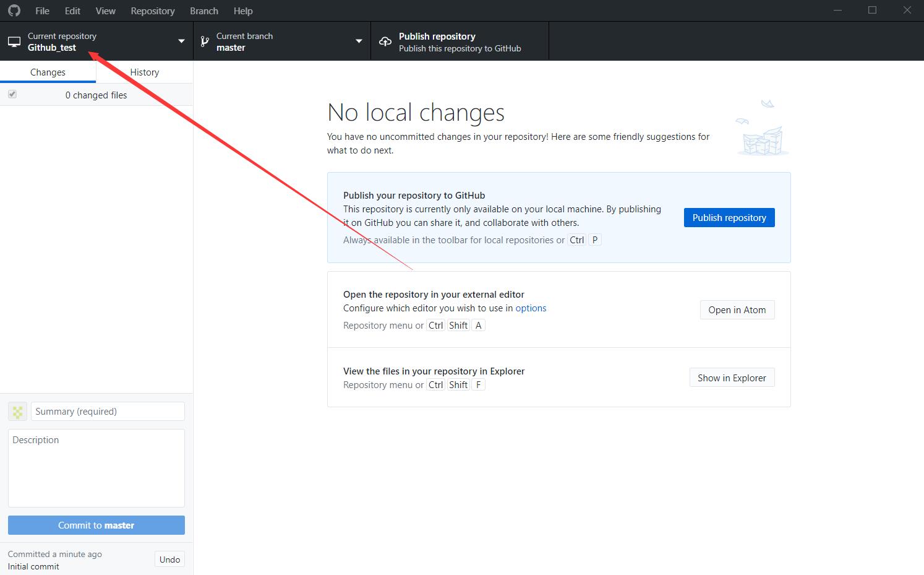Image resolution: width=924 pixels, height=575 pixels.
Task: Switch to the Changes tab
Action: [48, 72]
